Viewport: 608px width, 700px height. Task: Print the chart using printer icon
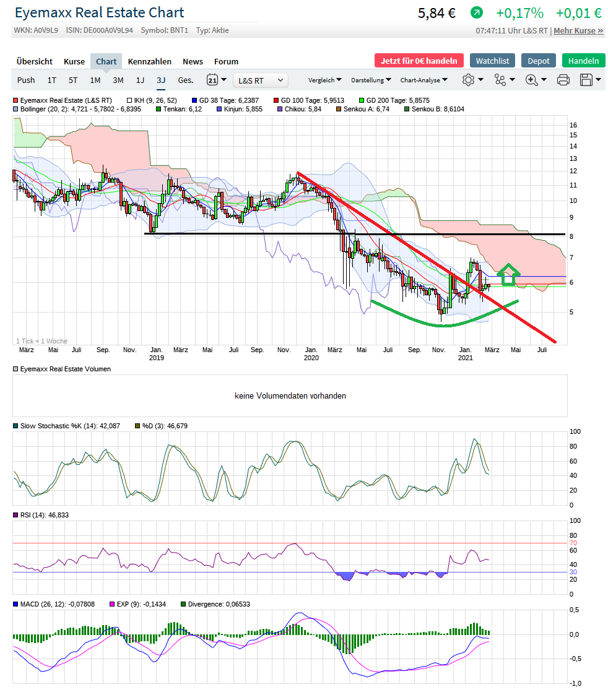(563, 80)
